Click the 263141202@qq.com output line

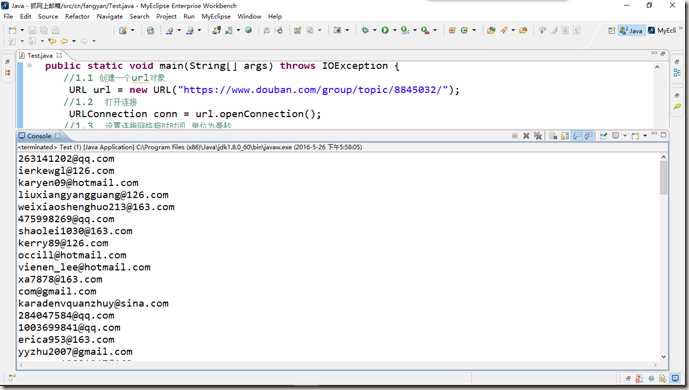tap(66, 159)
